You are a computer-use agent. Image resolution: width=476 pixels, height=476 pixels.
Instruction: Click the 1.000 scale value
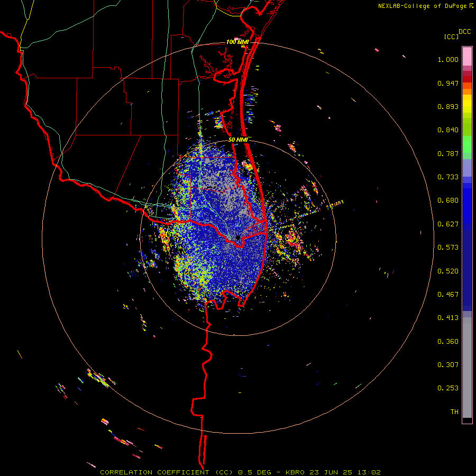[x=448, y=59]
